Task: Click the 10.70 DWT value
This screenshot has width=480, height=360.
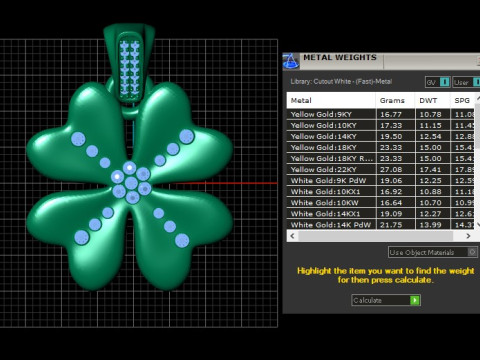Action: coord(430,202)
